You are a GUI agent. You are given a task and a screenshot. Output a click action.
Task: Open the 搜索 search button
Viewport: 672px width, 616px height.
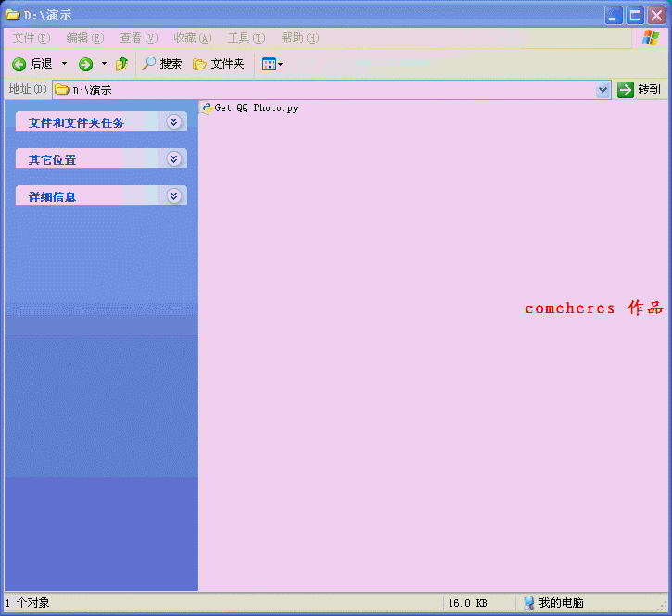pyautogui.click(x=161, y=64)
